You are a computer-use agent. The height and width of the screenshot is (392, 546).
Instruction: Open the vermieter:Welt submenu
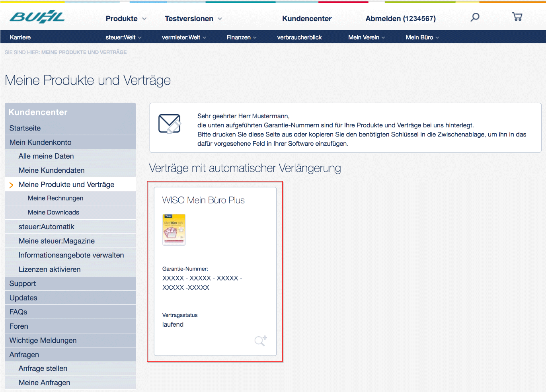tap(184, 37)
